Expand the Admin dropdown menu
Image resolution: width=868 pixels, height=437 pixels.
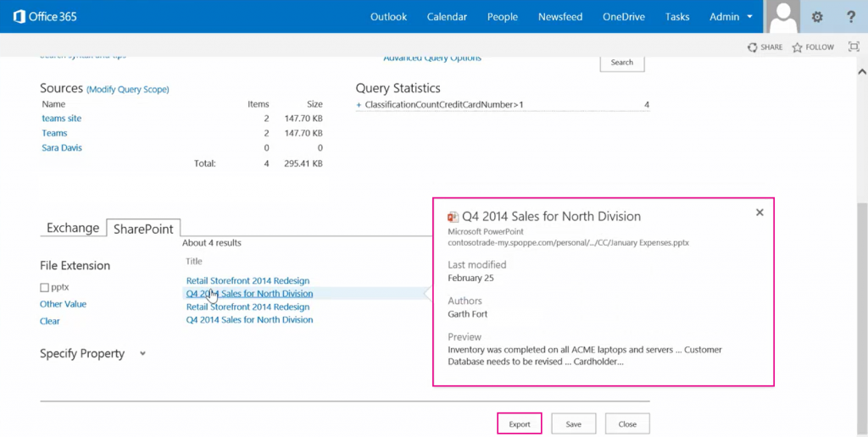tap(749, 17)
